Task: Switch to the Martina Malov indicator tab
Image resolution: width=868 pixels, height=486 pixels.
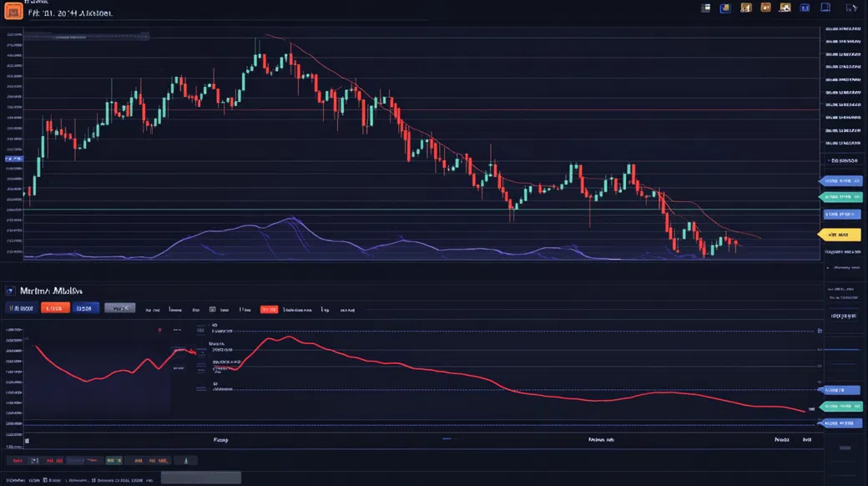Action: [50, 291]
